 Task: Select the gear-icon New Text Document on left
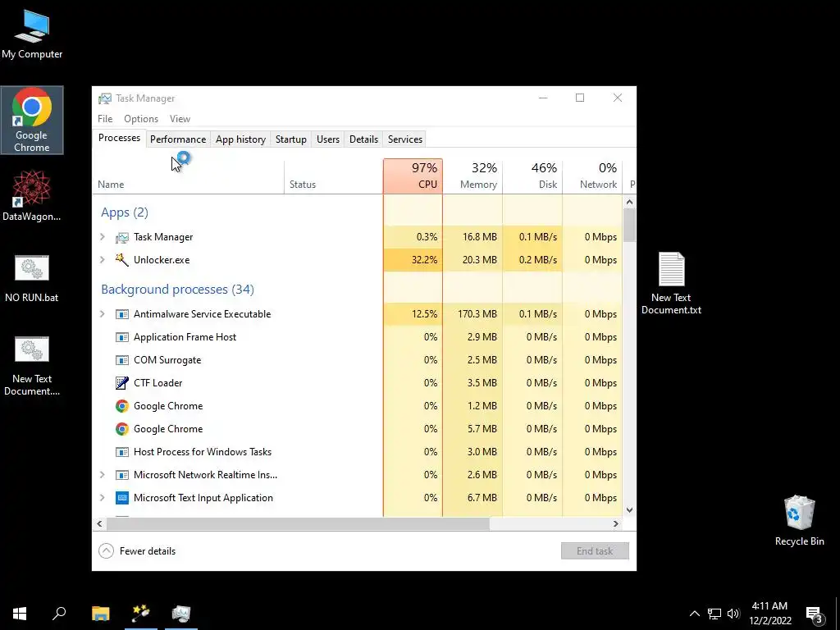point(32,366)
